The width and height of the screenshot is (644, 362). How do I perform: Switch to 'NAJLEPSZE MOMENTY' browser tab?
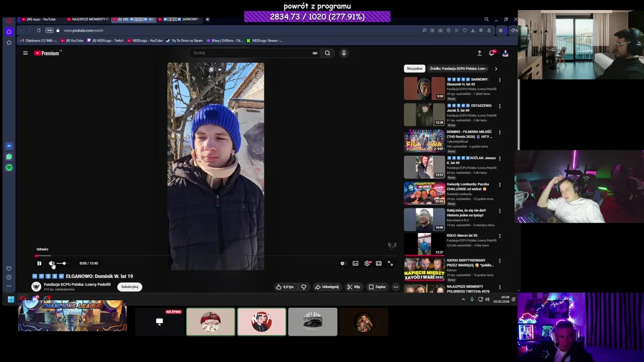coord(88,19)
